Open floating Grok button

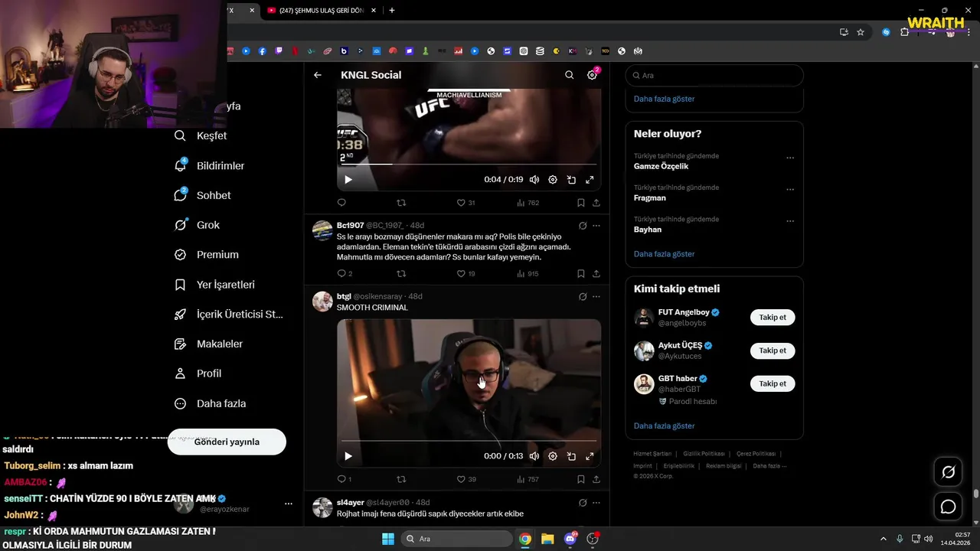(x=948, y=472)
